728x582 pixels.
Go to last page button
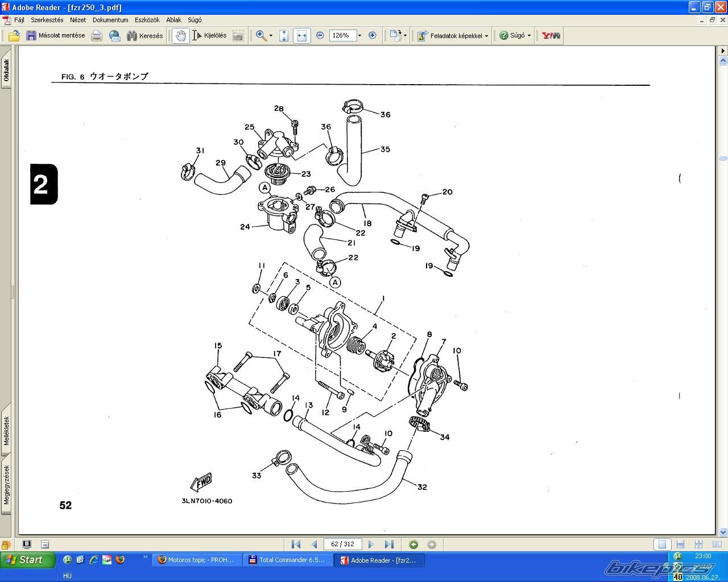tap(389, 544)
